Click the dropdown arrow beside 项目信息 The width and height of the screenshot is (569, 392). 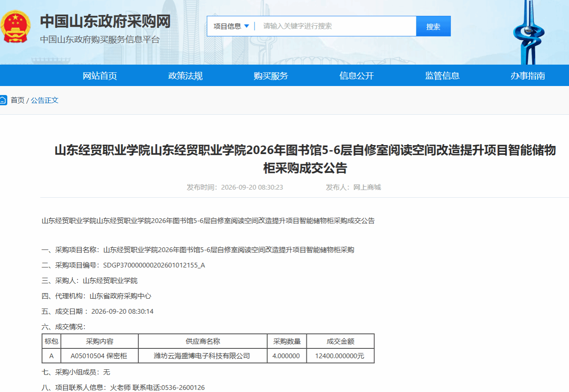pos(247,26)
